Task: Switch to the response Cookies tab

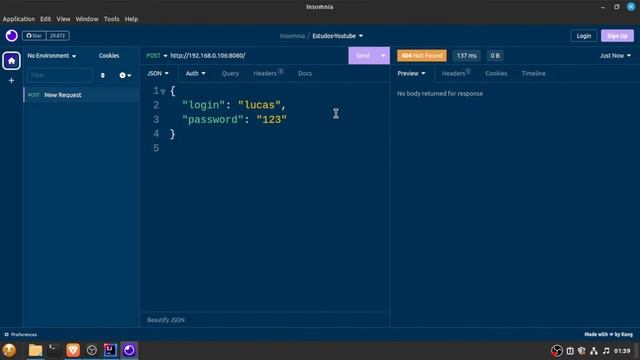Action: (x=496, y=73)
